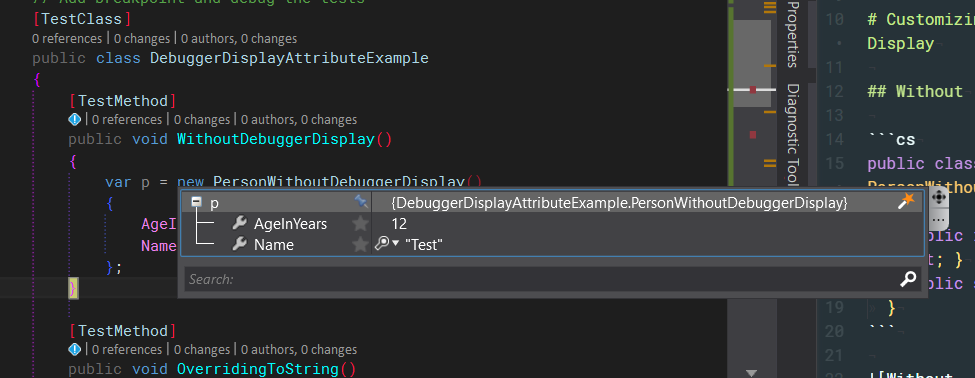The height and width of the screenshot is (378, 975).
Task: Click the OverridingToString method name
Action: point(258,369)
